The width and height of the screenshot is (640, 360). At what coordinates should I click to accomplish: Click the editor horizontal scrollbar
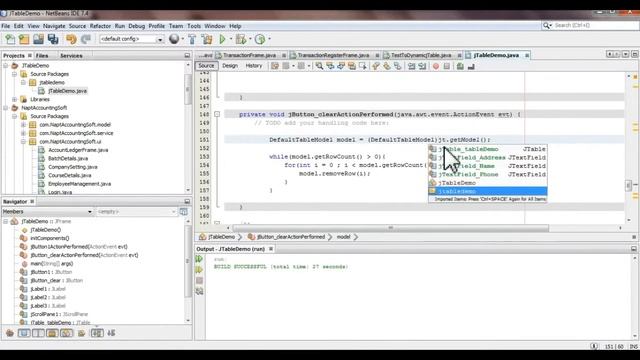pos(390,228)
